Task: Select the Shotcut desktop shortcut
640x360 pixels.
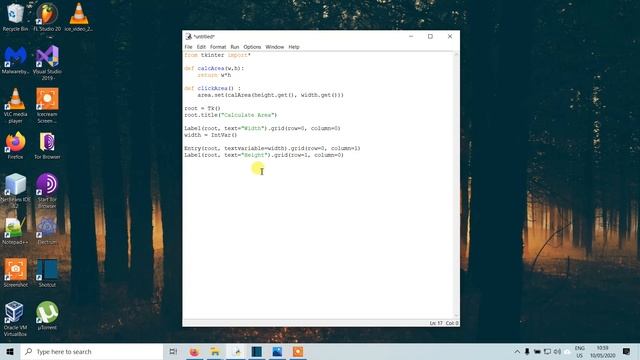Action: coord(47,273)
